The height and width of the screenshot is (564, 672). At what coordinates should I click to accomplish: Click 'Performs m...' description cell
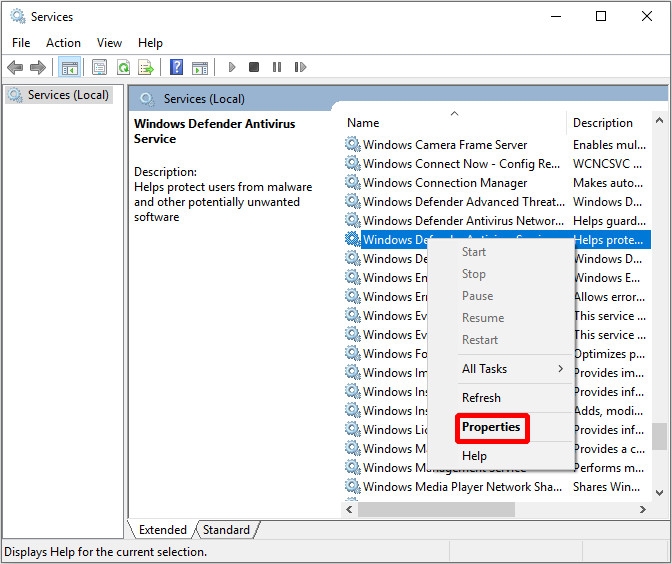tap(609, 468)
